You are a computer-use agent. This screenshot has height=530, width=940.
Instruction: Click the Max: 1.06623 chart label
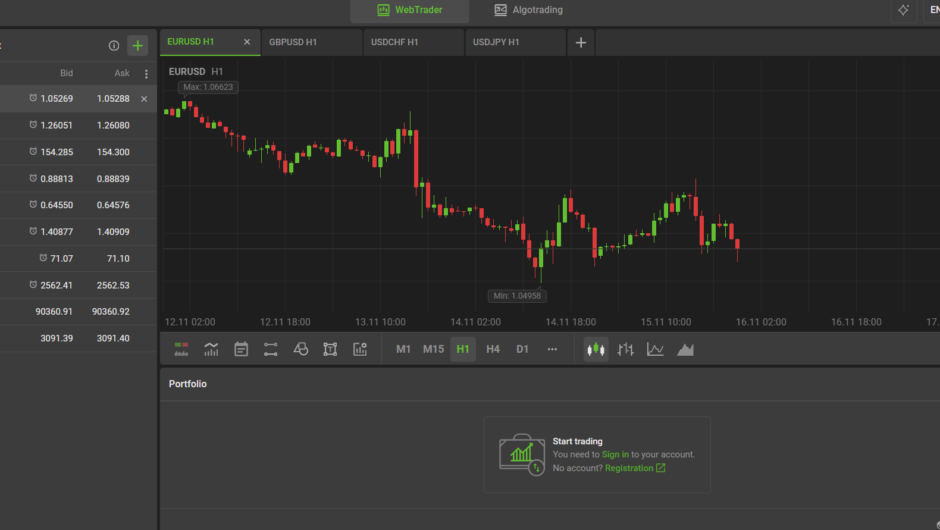click(x=208, y=88)
